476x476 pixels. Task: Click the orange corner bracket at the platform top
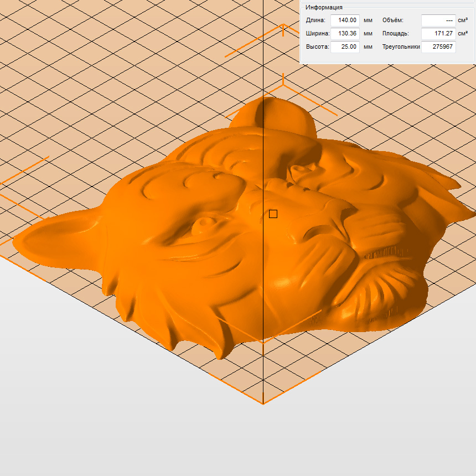click(x=283, y=28)
